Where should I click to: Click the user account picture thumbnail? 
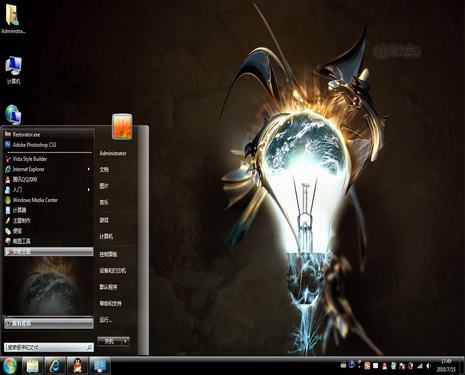coord(122,126)
